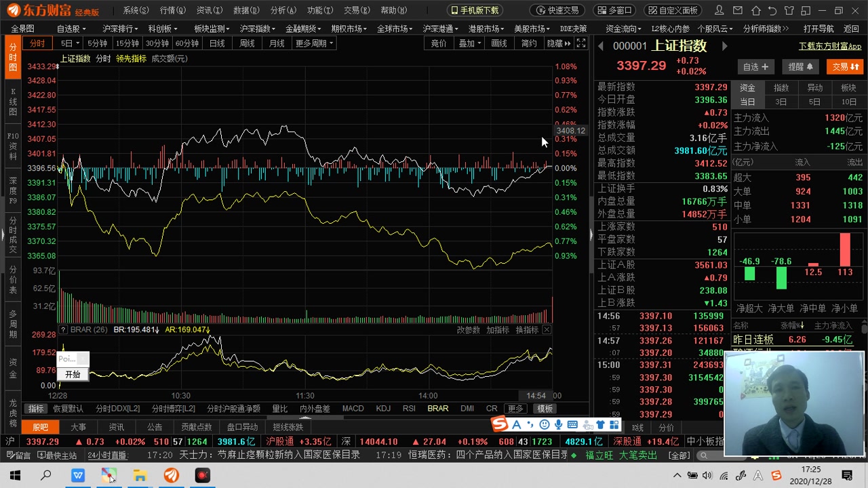Open help for the BRAR indicator
Viewport: 868px width, 488px height.
(x=64, y=330)
